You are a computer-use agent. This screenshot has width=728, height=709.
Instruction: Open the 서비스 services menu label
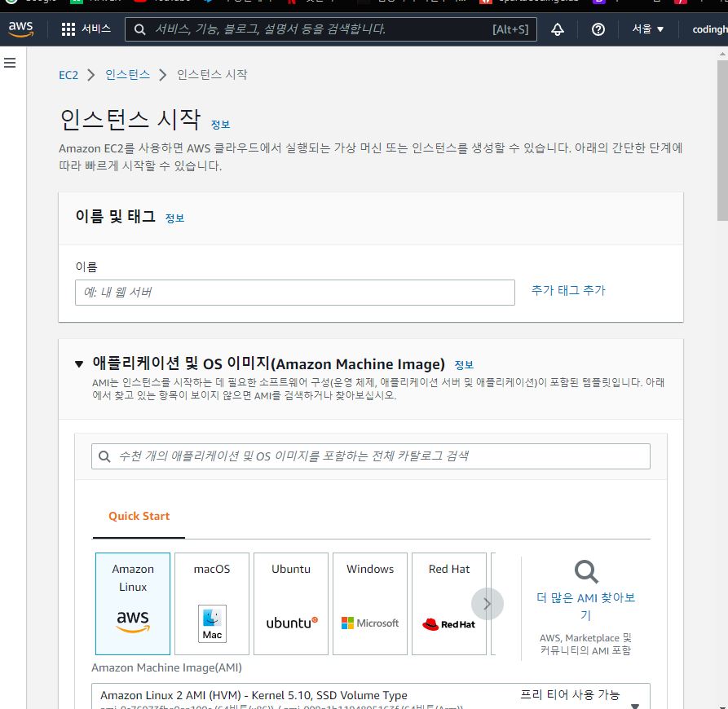(x=96, y=29)
